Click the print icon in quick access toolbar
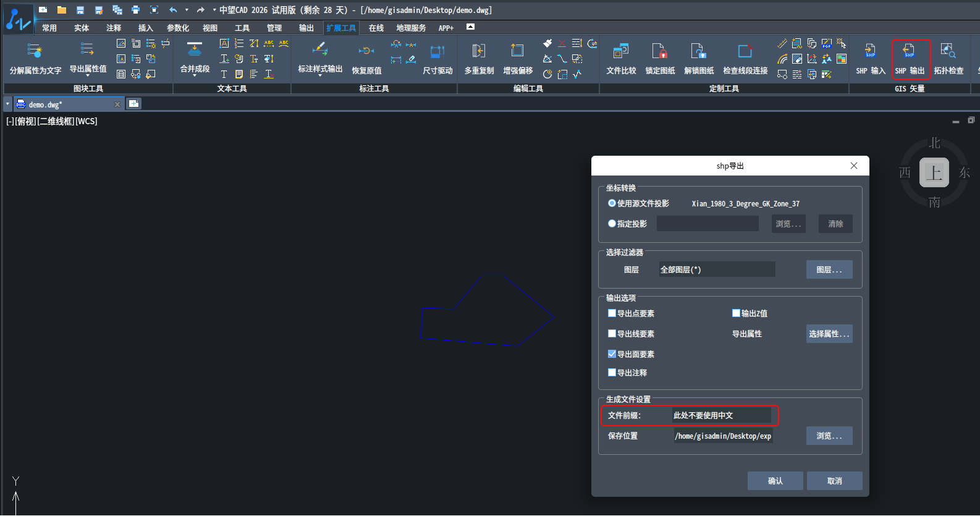This screenshot has height=516, width=980. [135, 10]
